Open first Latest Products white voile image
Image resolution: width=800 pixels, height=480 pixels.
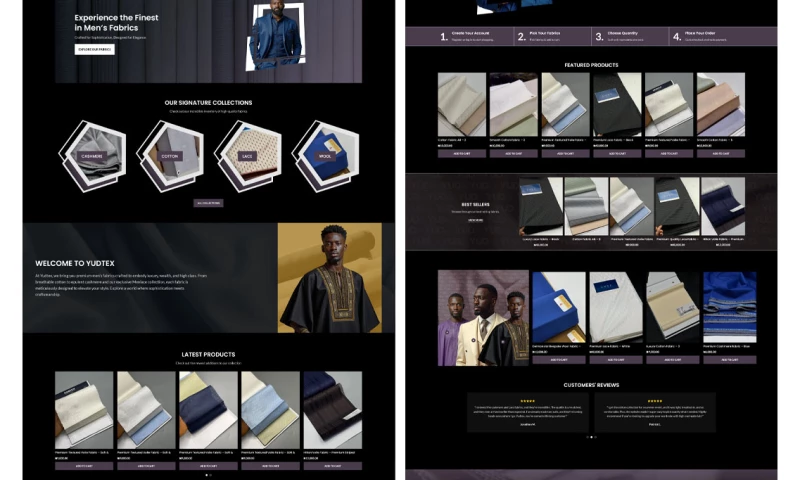[x=84, y=410]
